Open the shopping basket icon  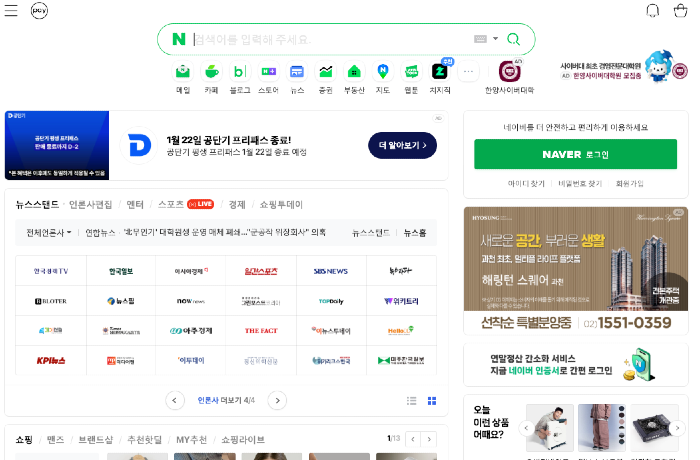pyautogui.click(x=680, y=10)
